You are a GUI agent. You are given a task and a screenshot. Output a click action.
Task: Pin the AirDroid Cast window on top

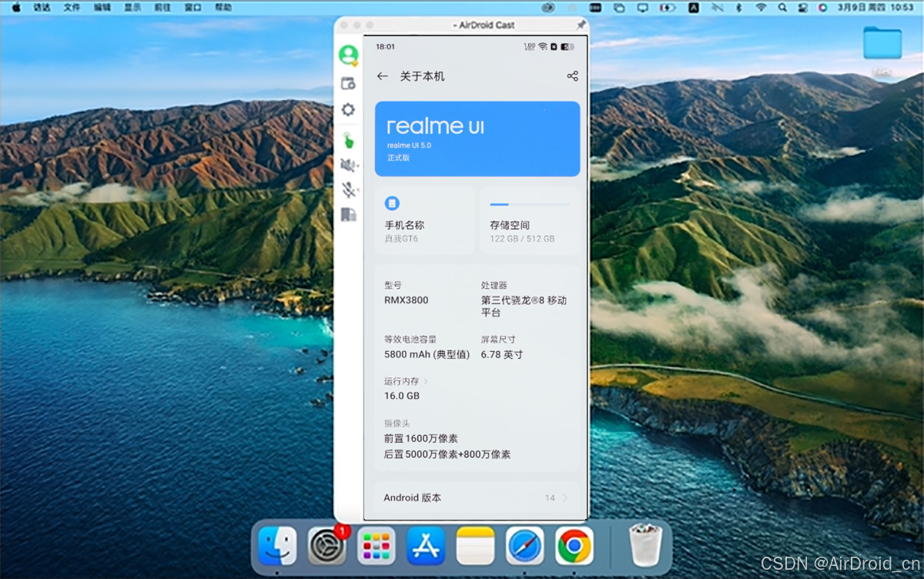click(581, 25)
